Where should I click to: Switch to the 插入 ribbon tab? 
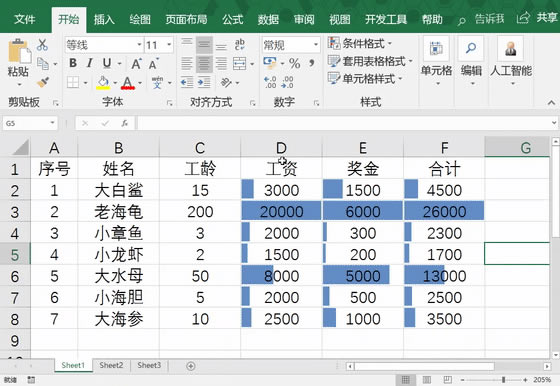point(104,19)
